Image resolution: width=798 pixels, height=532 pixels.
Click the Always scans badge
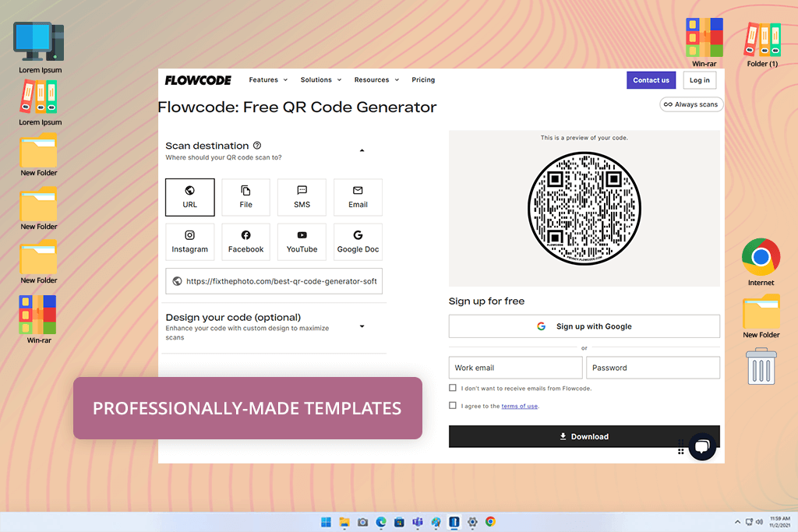(x=691, y=104)
